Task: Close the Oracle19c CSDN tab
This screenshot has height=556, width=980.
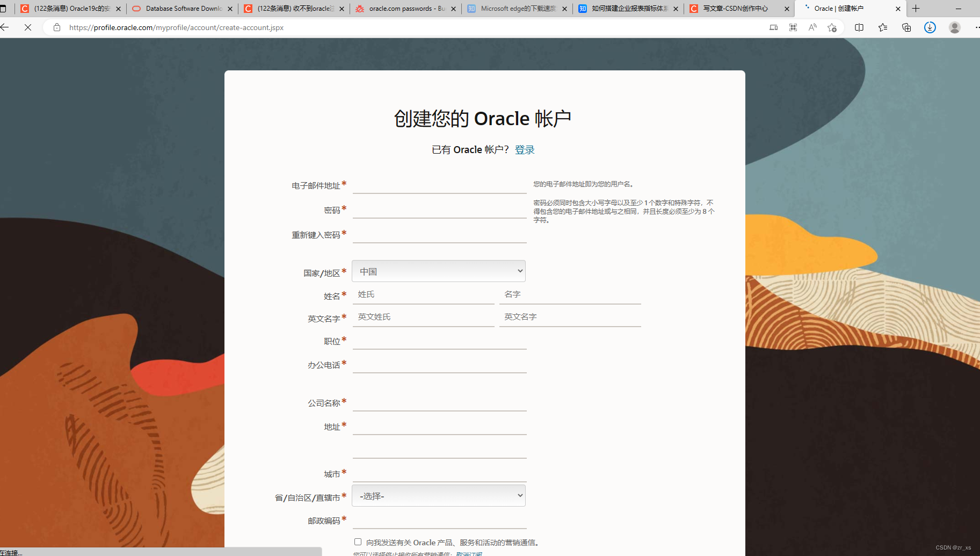Action: pyautogui.click(x=119, y=9)
